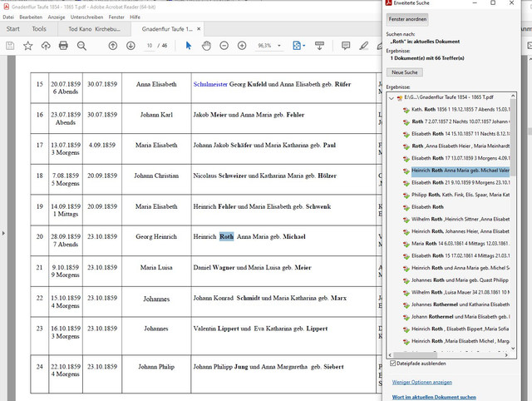Viewport: 532px width, 401px height.
Task: Click 'Valentin Lippert und Eva Katharina' entry
Action: [260, 329]
